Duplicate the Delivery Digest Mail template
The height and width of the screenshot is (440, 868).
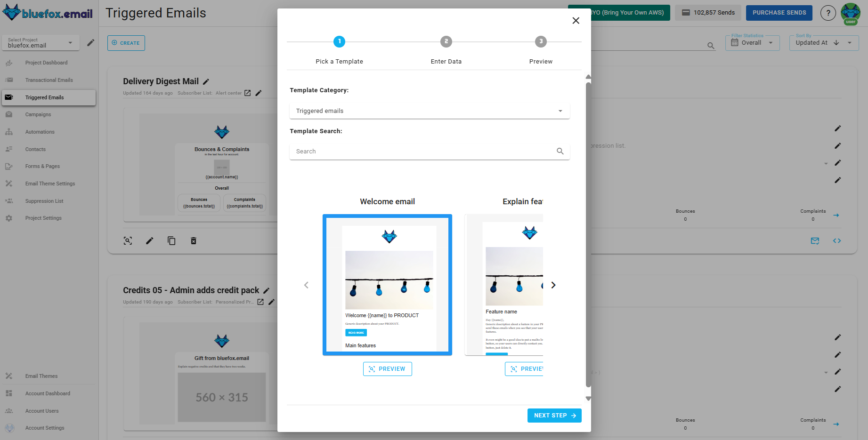click(171, 240)
